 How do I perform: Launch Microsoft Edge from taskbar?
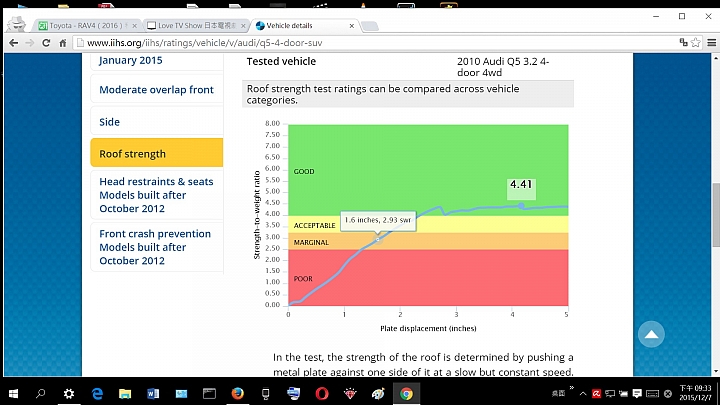click(x=97, y=394)
